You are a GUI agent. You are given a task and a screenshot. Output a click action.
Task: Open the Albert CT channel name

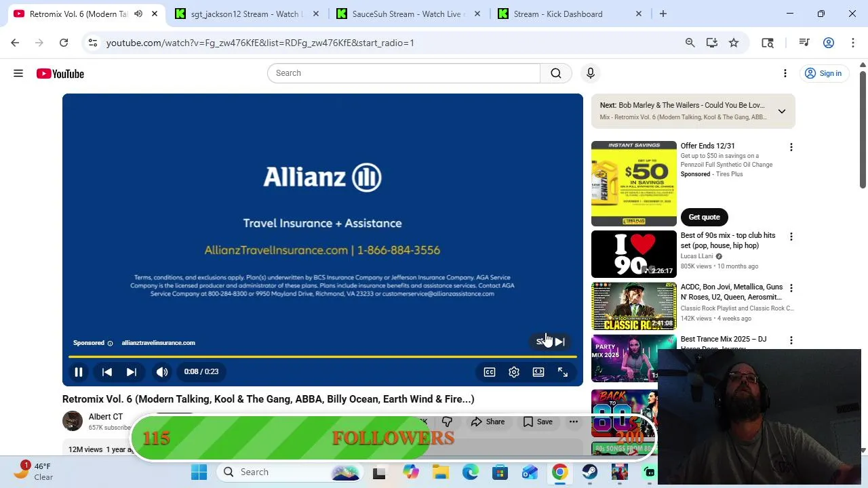pyautogui.click(x=106, y=417)
